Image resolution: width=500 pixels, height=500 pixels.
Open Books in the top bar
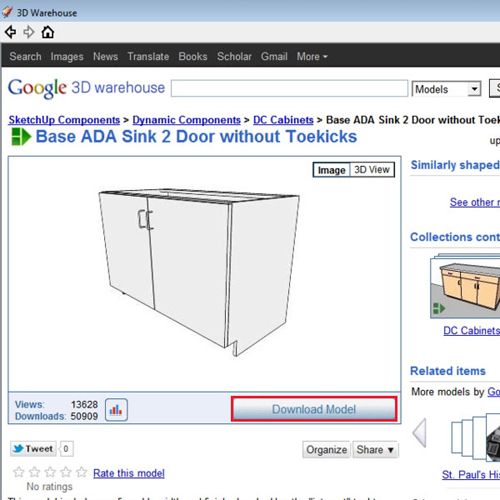click(x=193, y=56)
